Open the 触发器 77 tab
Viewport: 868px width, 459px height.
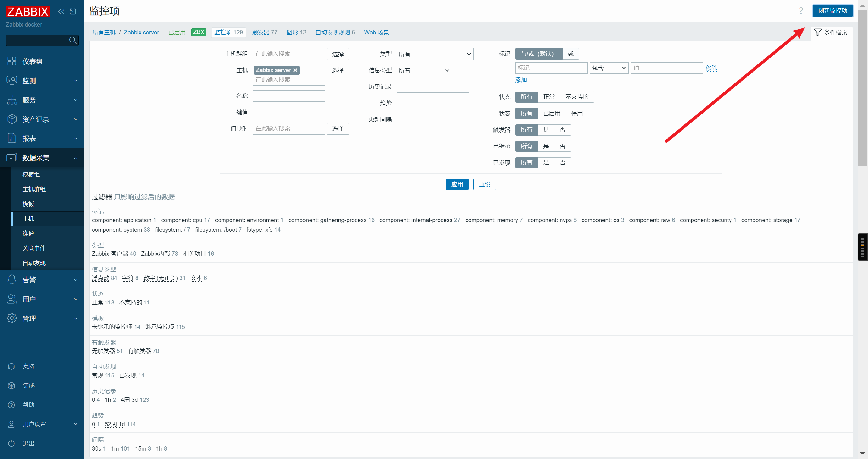tap(265, 32)
